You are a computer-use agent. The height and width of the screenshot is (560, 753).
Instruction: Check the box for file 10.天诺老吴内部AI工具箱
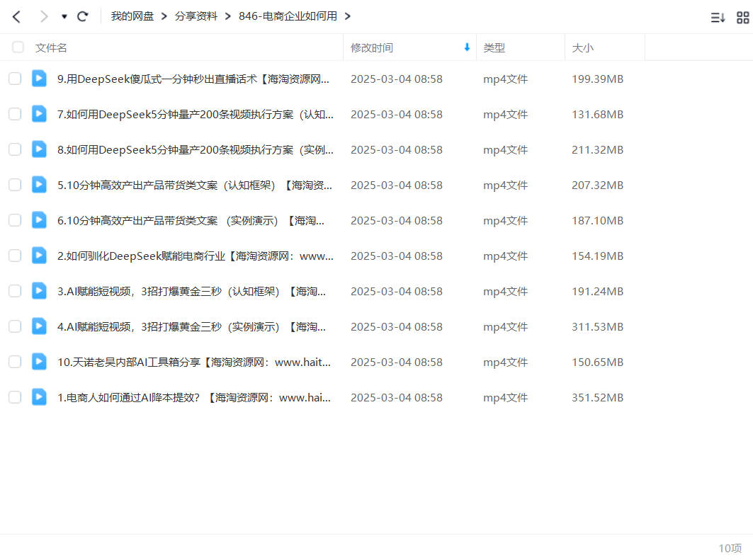coord(15,362)
